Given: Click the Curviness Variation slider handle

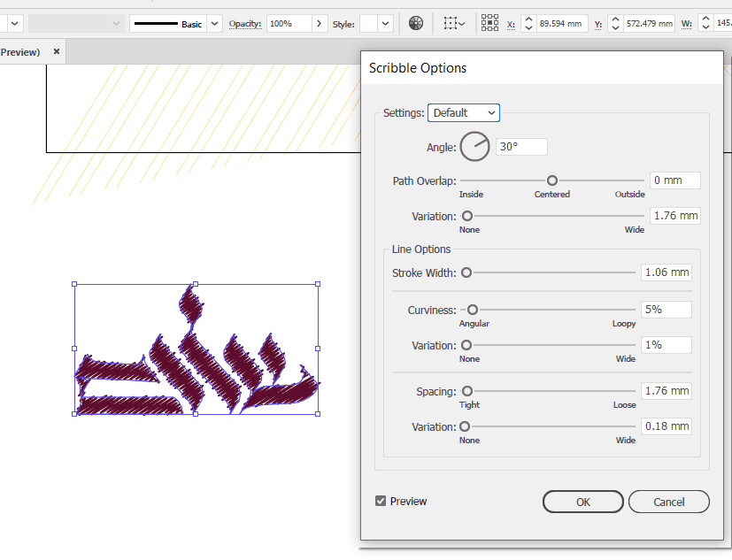Looking at the screenshot, I should [466, 345].
